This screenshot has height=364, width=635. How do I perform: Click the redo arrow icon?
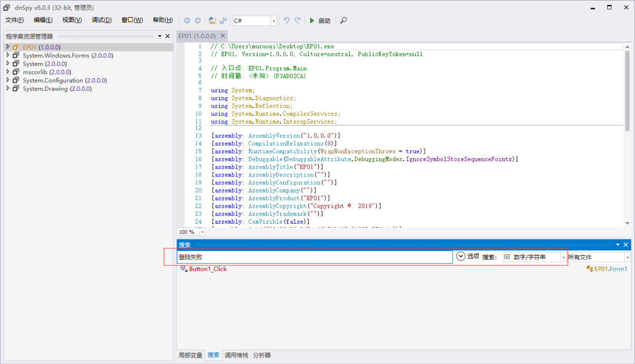pyautogui.click(x=298, y=21)
